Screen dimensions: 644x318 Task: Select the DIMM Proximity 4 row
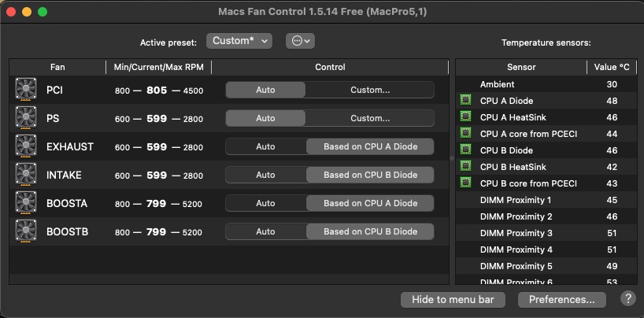(x=546, y=250)
